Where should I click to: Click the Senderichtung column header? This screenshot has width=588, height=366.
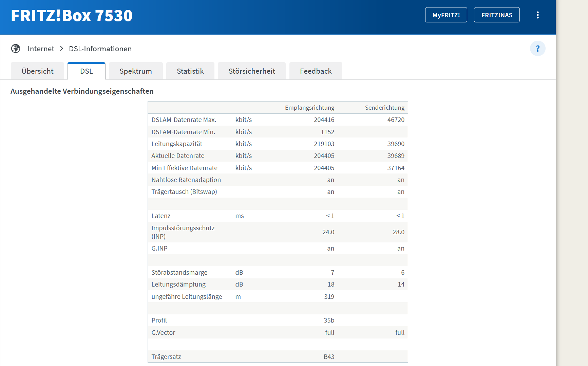tap(385, 108)
